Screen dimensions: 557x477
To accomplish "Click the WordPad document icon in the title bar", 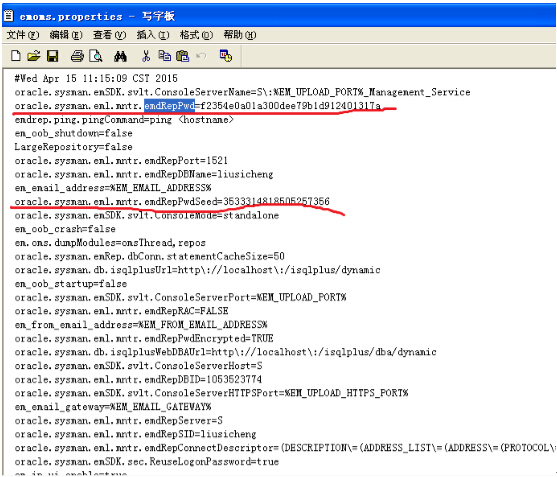I will (9, 16).
